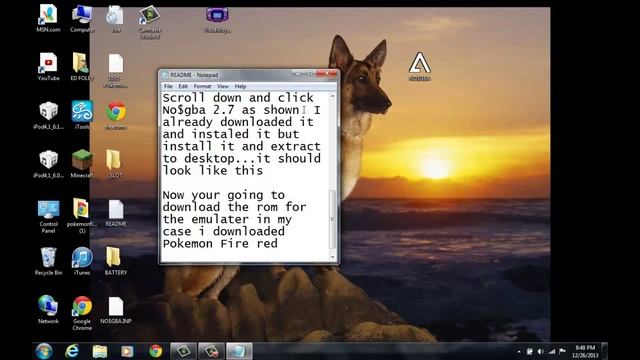Select the Control Panel desktop icon
The height and width of the screenshot is (360, 640).
click(x=48, y=216)
